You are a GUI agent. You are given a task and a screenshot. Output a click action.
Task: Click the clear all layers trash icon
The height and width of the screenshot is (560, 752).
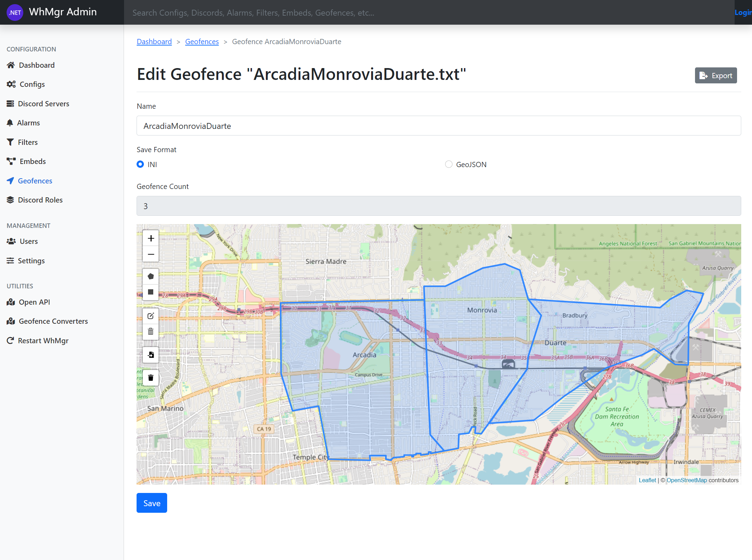point(151,378)
